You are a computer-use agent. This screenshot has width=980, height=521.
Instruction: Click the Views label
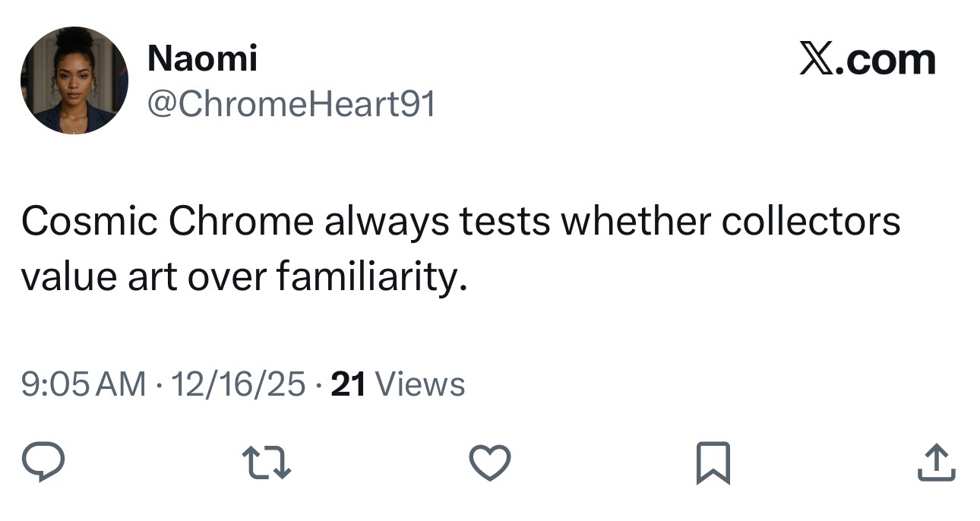[x=420, y=384]
